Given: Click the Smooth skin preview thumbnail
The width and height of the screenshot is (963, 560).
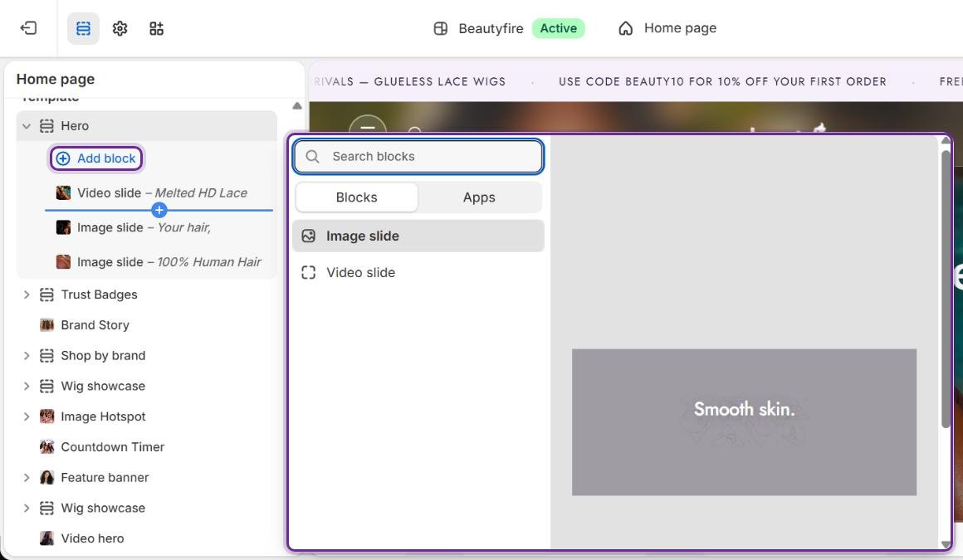Looking at the screenshot, I should [745, 422].
